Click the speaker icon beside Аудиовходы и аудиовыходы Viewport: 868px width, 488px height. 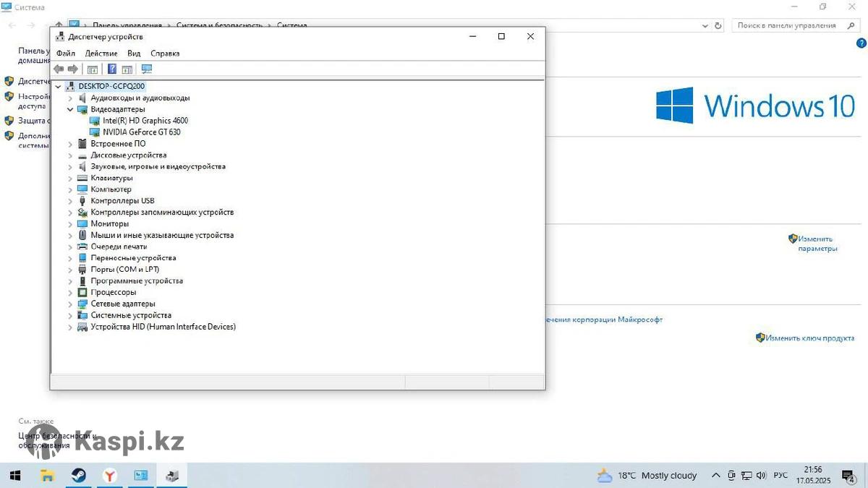82,98
